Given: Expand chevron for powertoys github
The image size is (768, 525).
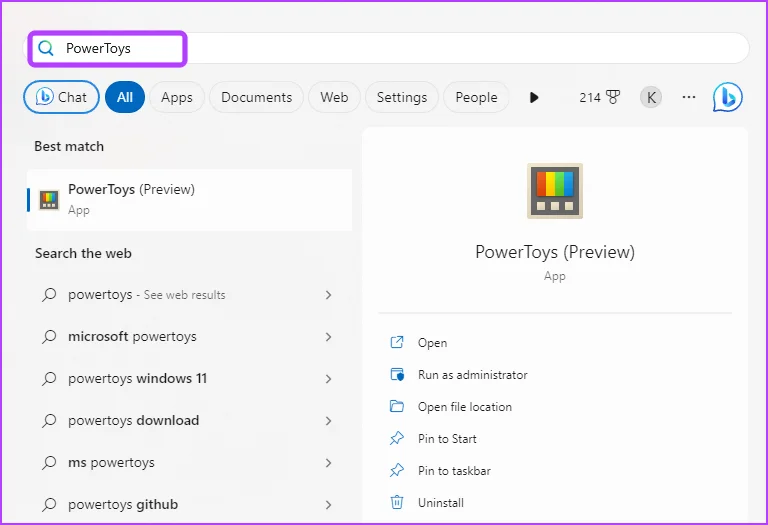Looking at the screenshot, I should [329, 505].
